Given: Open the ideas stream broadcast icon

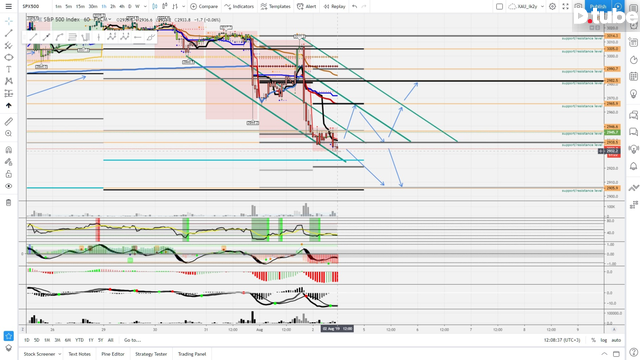Looking at the screenshot, I should pyautogui.click(x=633, y=149).
